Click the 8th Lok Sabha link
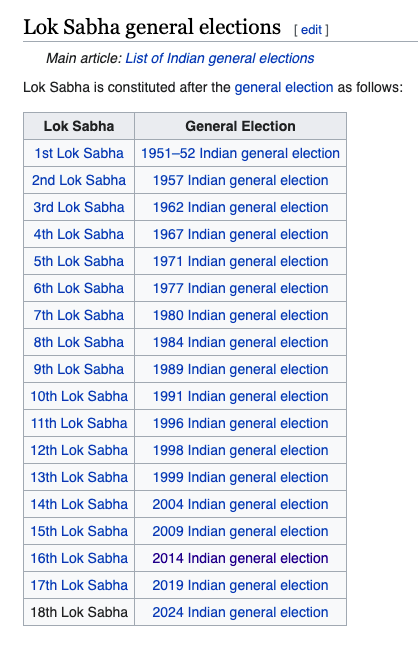Image resolution: width=418 pixels, height=650 pixels. pos(79,342)
